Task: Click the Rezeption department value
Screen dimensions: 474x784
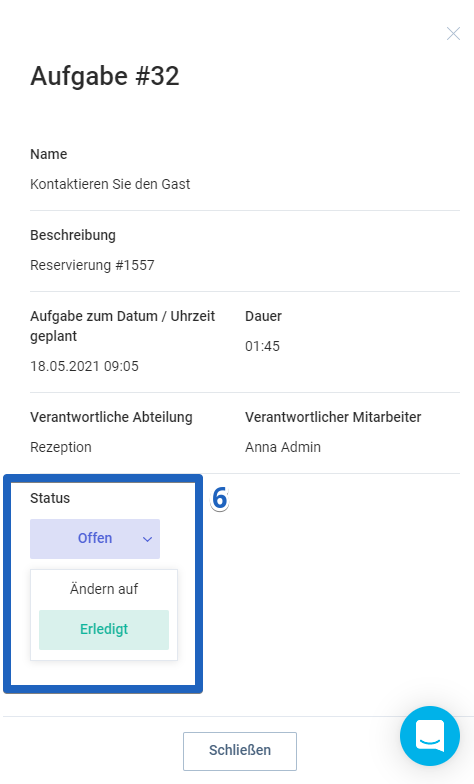Action: (60, 447)
